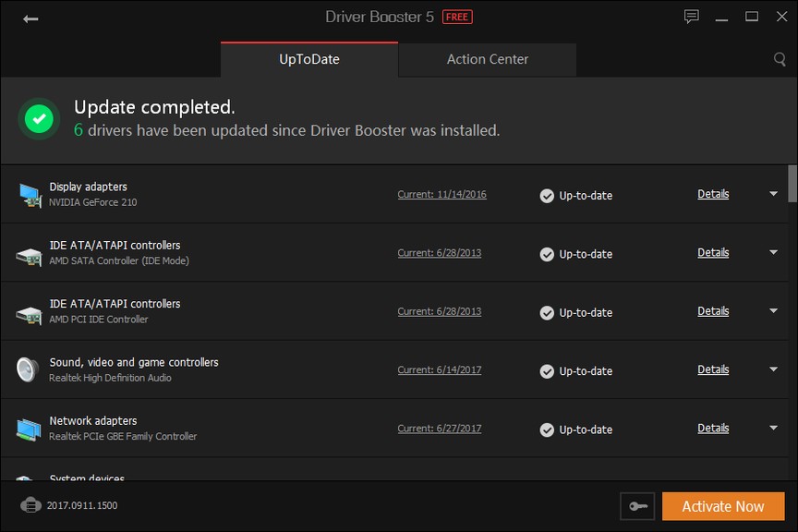Click the license key icon button
Image resolution: width=798 pixels, height=532 pixels.
[637, 506]
